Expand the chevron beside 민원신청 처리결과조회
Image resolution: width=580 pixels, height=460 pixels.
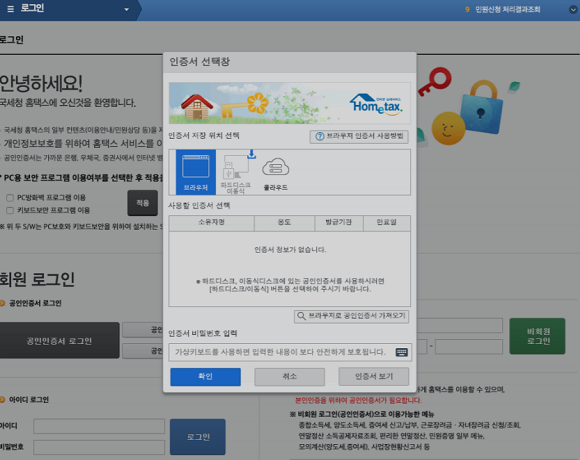coord(573,10)
